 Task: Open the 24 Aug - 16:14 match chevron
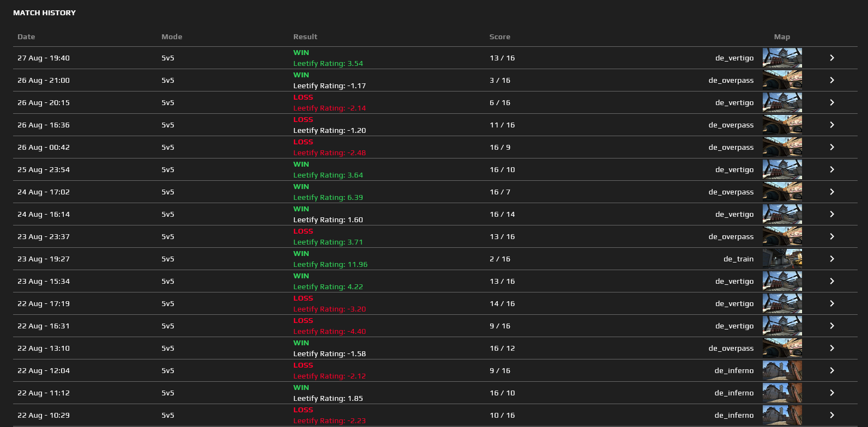(x=832, y=214)
